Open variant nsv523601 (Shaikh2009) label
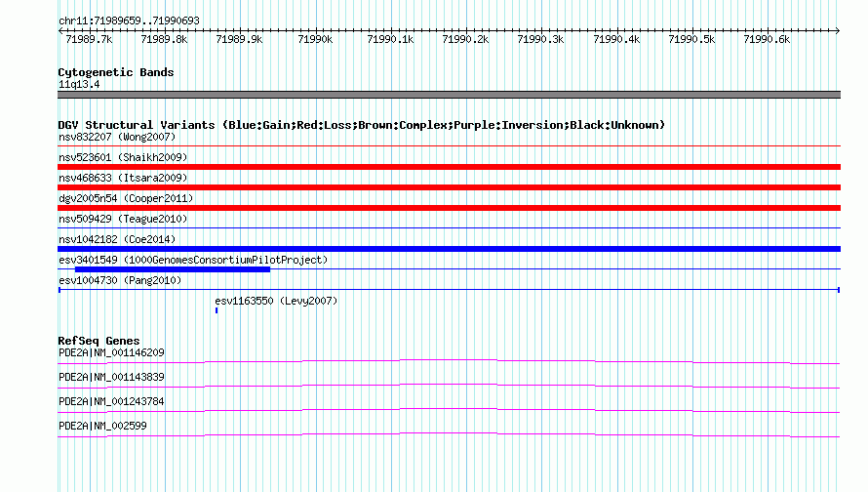 [x=123, y=157]
